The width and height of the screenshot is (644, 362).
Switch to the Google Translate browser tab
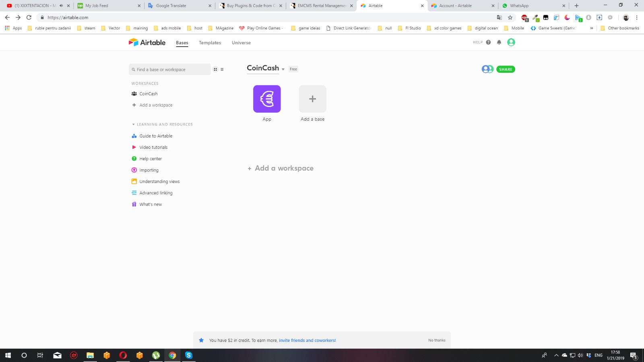[x=180, y=6]
